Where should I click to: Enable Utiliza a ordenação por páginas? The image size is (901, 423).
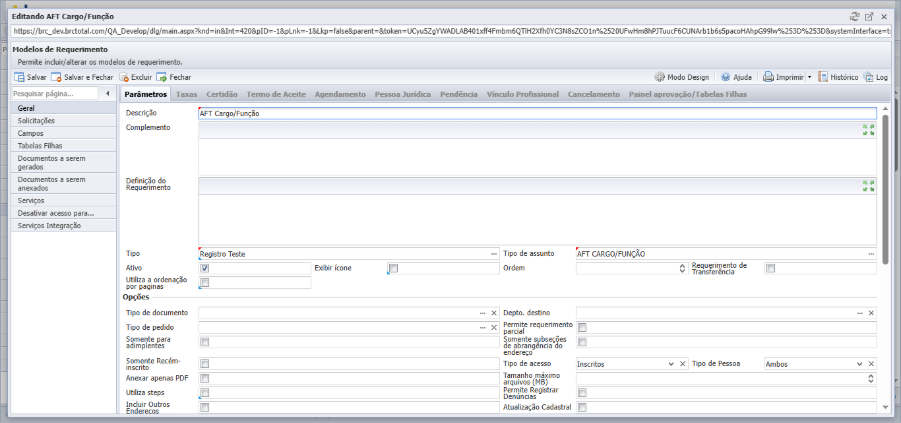coord(205,282)
